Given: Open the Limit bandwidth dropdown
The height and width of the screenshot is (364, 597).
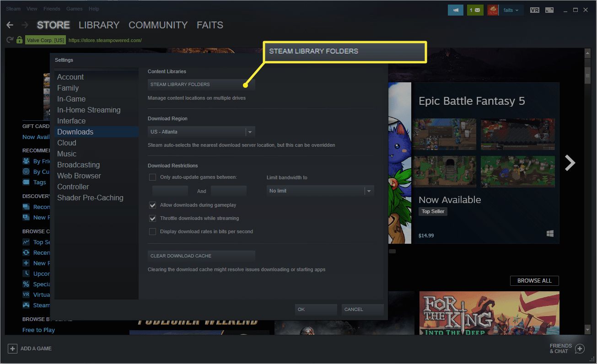Looking at the screenshot, I should 320,191.
